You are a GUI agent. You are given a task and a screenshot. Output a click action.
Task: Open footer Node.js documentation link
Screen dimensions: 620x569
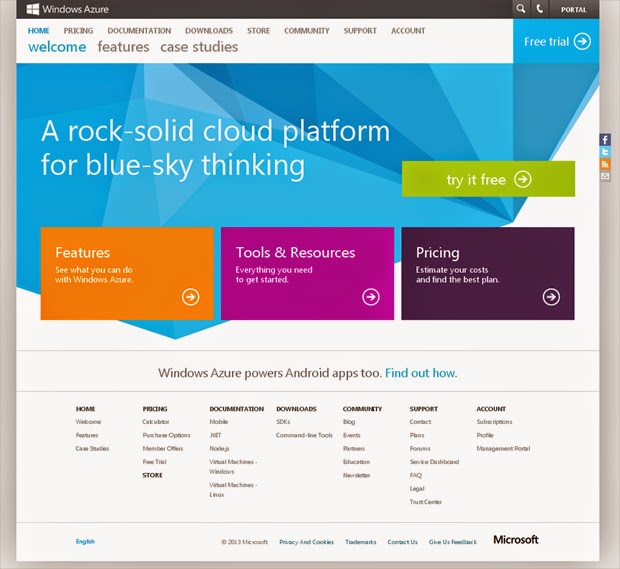[x=219, y=448]
